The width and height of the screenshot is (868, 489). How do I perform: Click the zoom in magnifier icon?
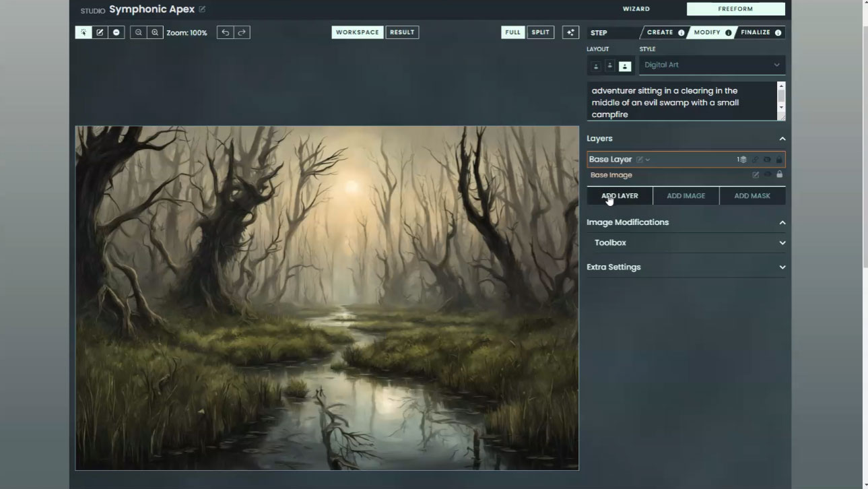tap(155, 32)
